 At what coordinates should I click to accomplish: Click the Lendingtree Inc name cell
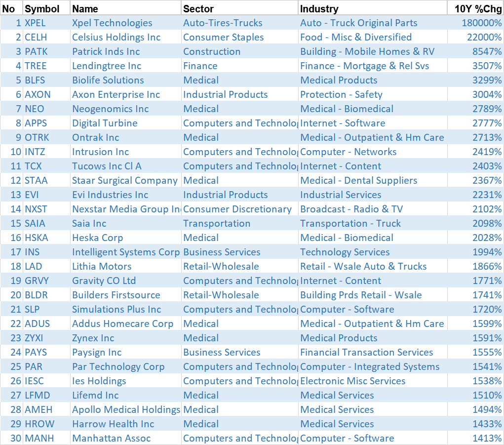(x=125, y=66)
